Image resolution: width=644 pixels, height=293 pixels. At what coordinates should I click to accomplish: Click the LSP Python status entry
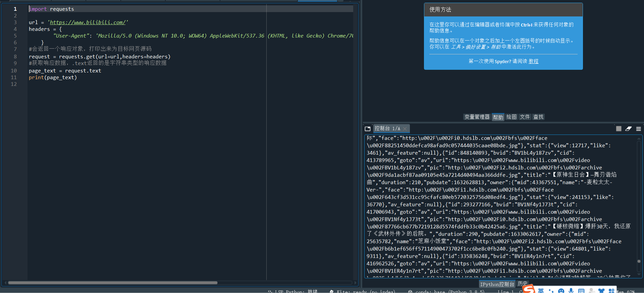tap(293, 291)
